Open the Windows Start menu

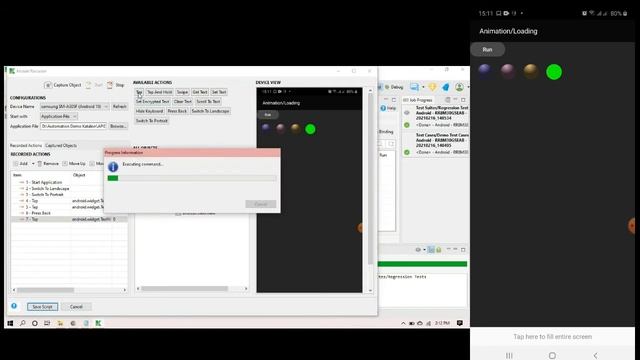(10, 323)
